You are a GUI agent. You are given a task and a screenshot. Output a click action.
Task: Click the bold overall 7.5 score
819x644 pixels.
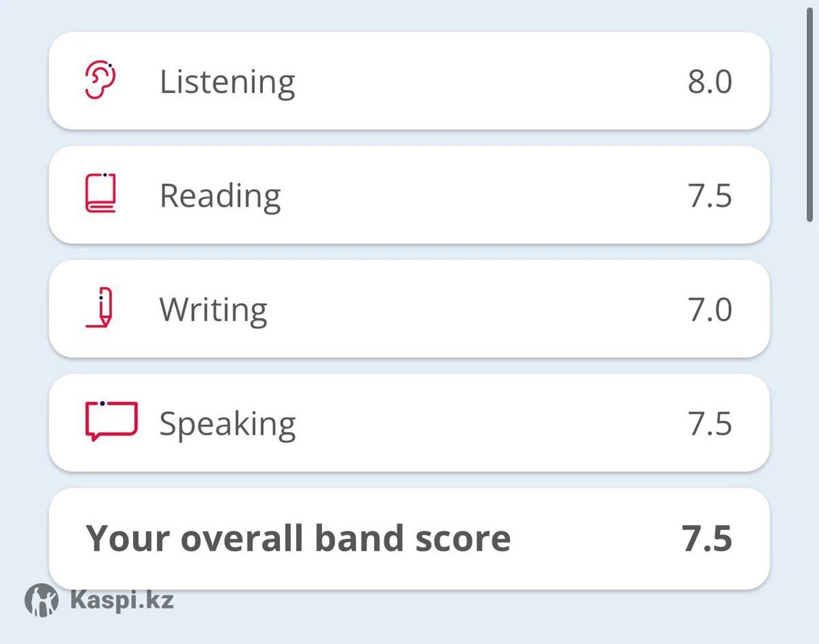pyautogui.click(x=707, y=539)
